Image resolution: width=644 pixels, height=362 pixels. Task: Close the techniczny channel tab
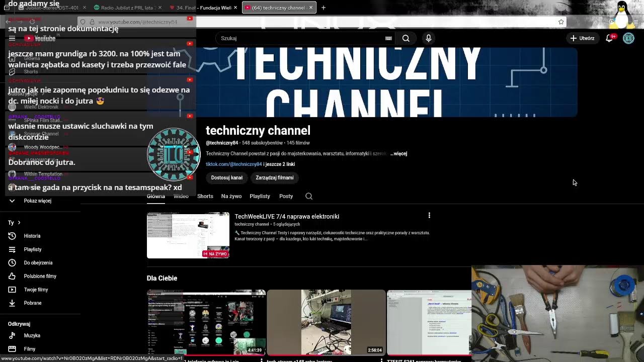(x=311, y=8)
